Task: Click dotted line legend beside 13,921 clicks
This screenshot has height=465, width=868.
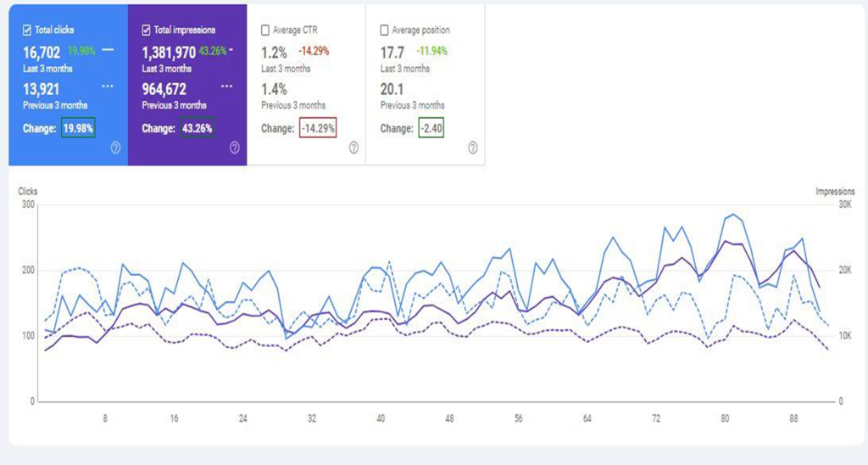Action: (108, 87)
